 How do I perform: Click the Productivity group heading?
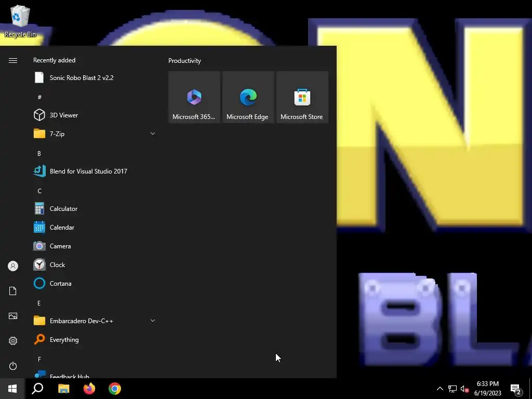(x=184, y=61)
